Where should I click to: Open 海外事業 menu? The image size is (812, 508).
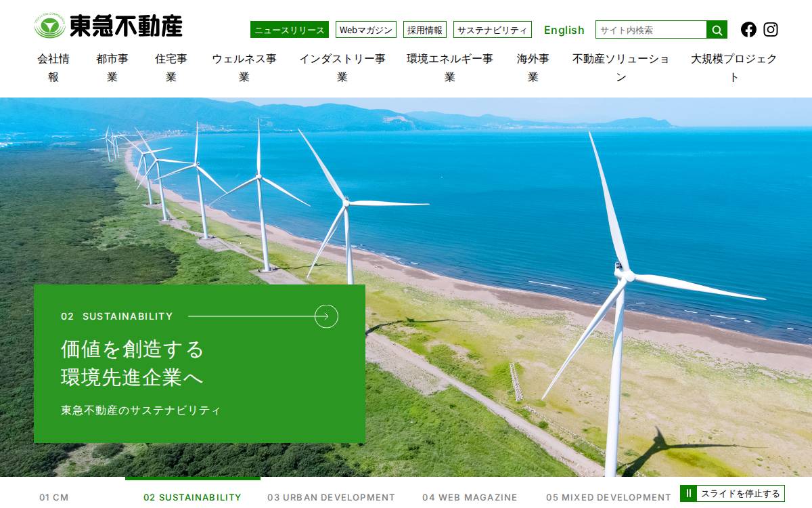(533, 68)
